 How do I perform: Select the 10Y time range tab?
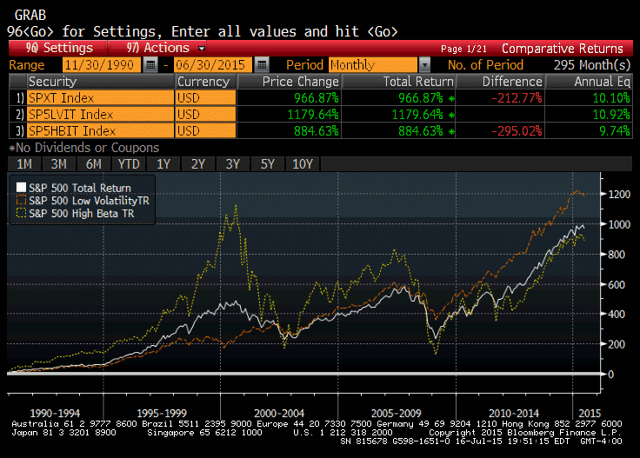point(302,164)
